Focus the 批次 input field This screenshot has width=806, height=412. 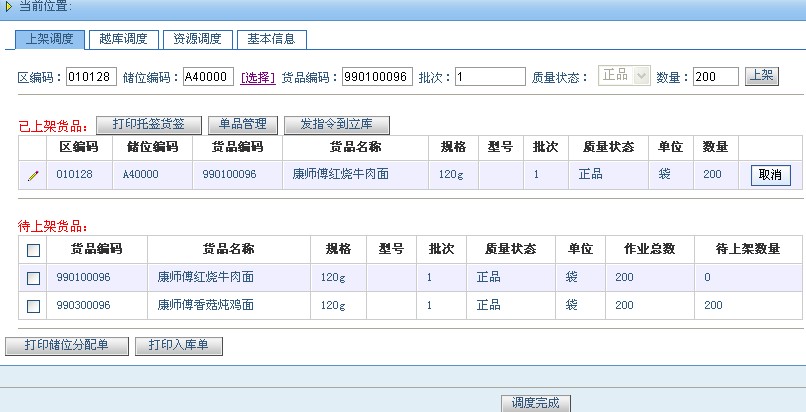tap(490, 77)
